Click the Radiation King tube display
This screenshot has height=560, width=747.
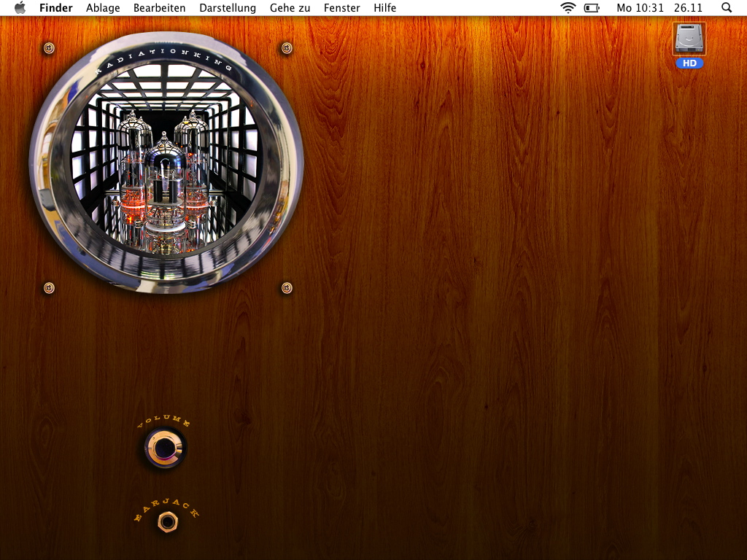coord(166,163)
